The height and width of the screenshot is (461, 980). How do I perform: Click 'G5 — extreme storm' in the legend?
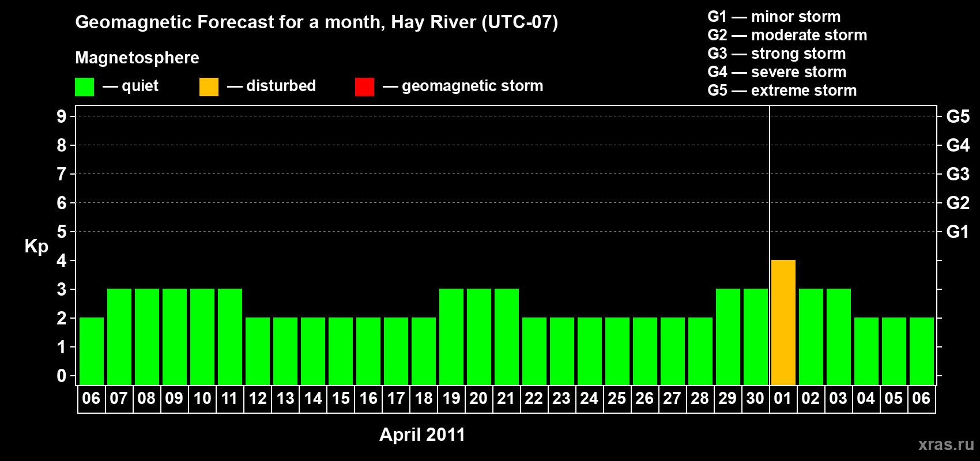coord(782,90)
